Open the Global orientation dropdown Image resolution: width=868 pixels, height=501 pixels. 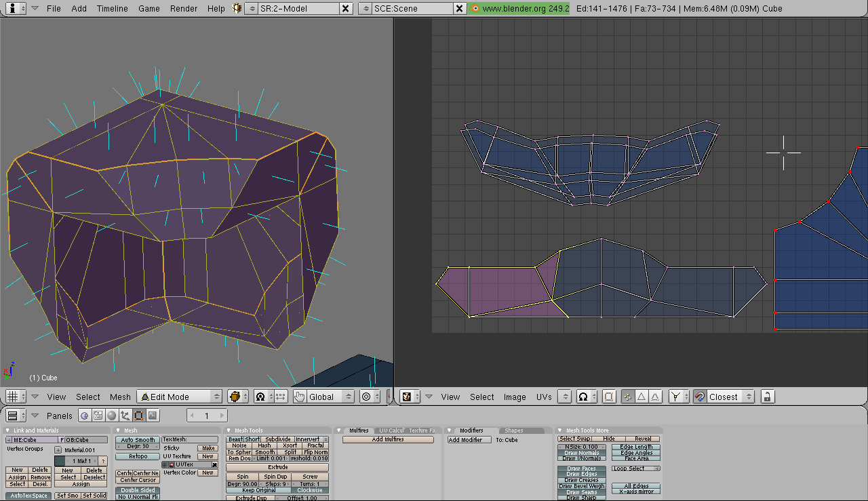(x=330, y=397)
